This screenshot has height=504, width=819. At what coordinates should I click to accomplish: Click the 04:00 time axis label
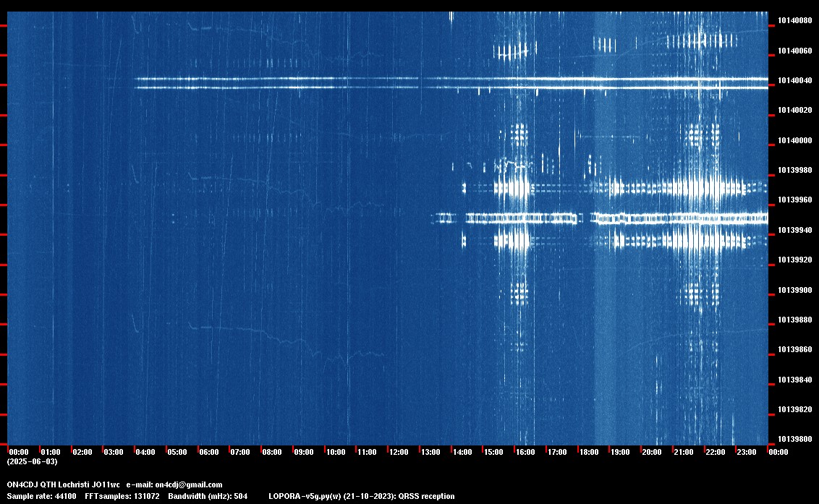click(145, 452)
